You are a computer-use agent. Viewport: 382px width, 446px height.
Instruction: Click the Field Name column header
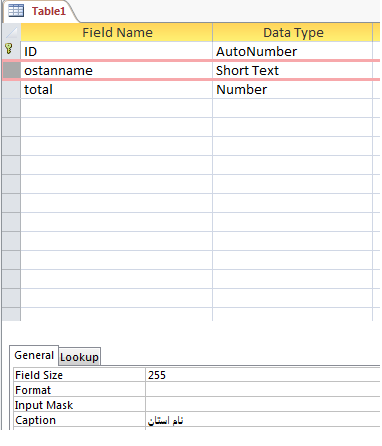117,32
